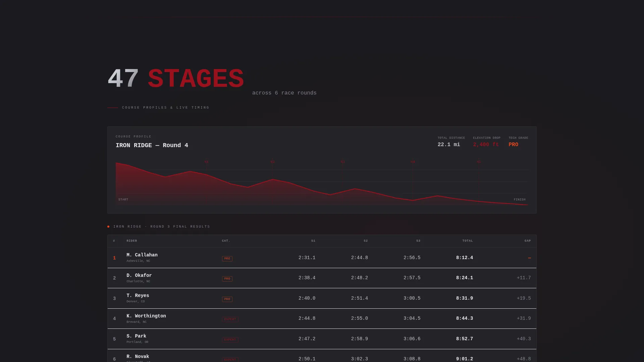This screenshot has height=362, width=644.
Task: Click T. Reyes's S3 time 3:00.5
Action: pos(412,298)
